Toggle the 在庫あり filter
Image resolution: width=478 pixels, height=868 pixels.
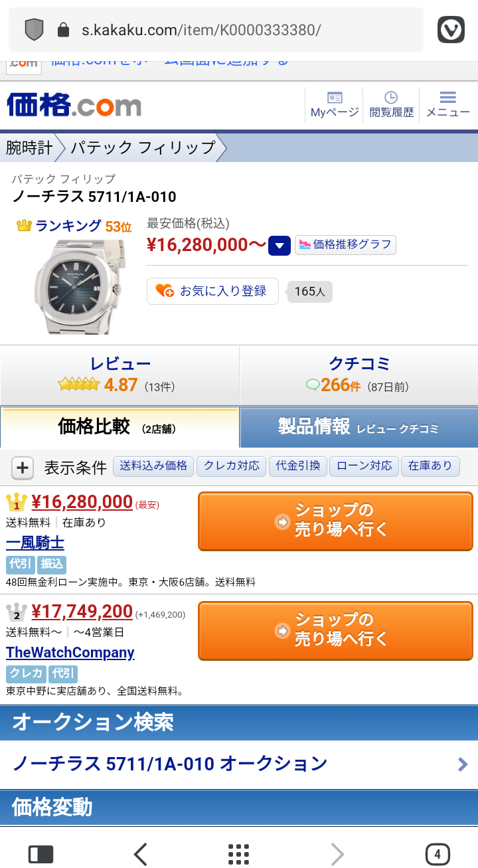click(430, 466)
